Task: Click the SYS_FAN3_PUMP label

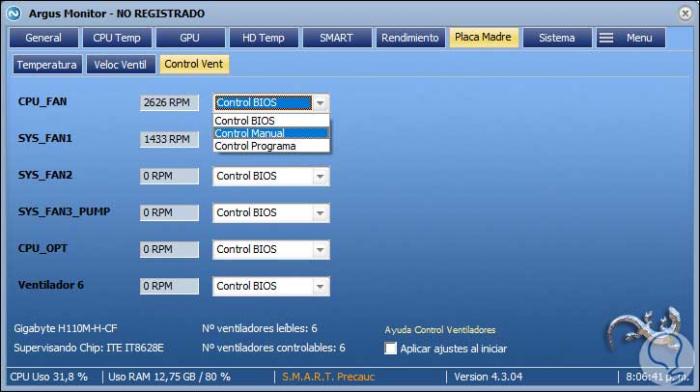Action: coord(64,212)
